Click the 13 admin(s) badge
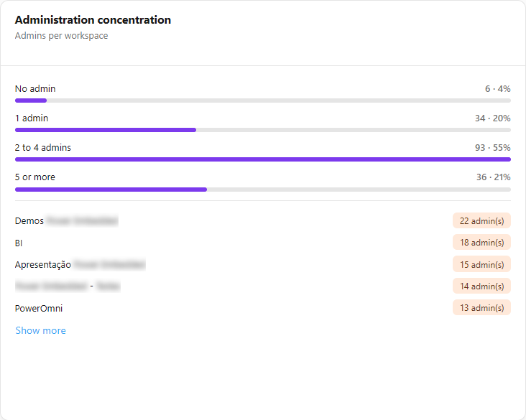This screenshot has width=526, height=420. (481, 308)
